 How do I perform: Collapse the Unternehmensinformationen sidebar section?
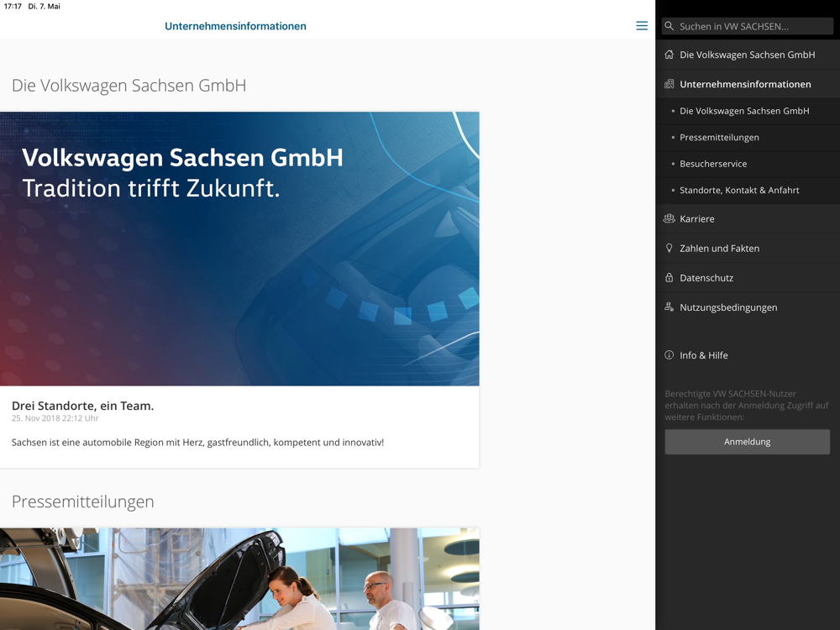tap(748, 84)
